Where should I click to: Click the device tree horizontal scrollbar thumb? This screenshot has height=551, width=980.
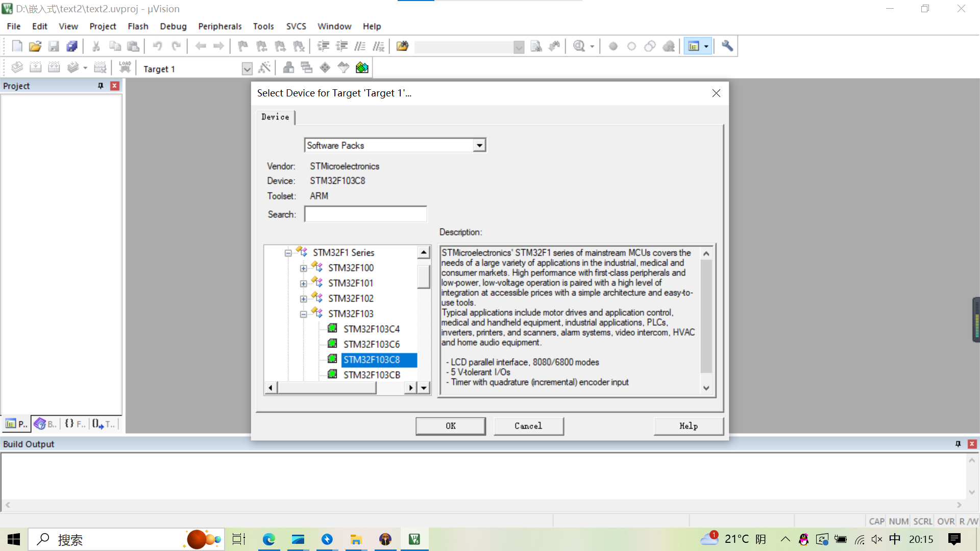[327, 388]
